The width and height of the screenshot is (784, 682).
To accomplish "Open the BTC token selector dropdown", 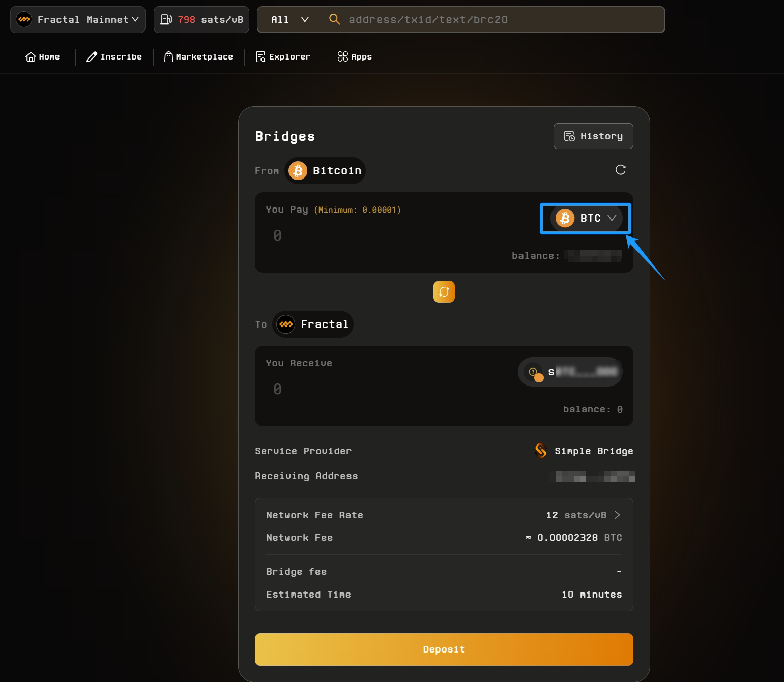I will coord(586,218).
